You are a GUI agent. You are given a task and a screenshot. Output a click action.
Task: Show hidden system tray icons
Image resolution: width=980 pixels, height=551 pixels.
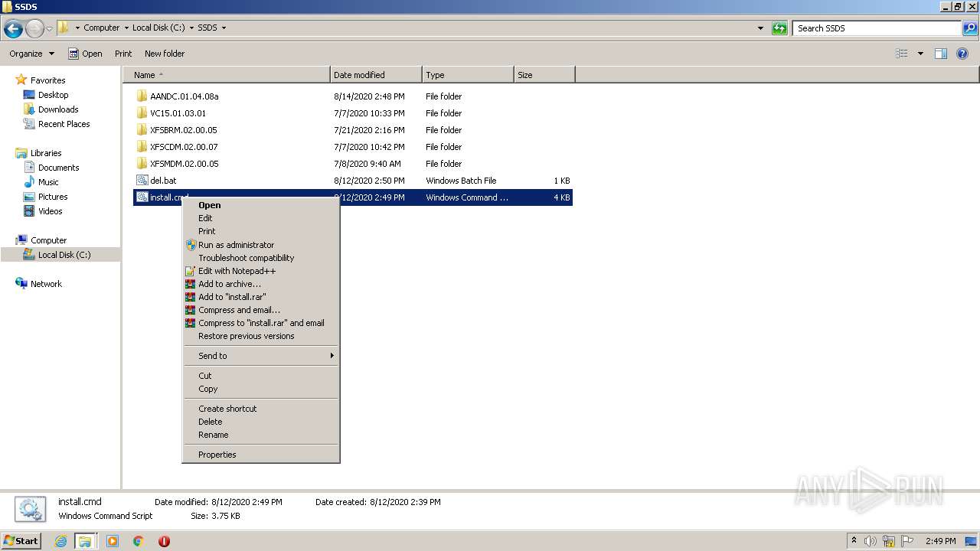pyautogui.click(x=854, y=541)
